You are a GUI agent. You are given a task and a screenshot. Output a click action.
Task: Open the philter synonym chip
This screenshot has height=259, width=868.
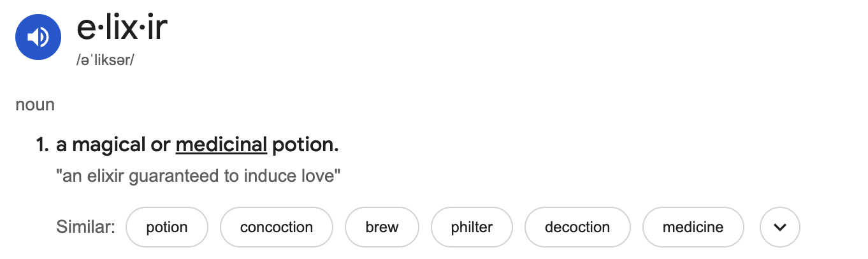click(x=472, y=227)
